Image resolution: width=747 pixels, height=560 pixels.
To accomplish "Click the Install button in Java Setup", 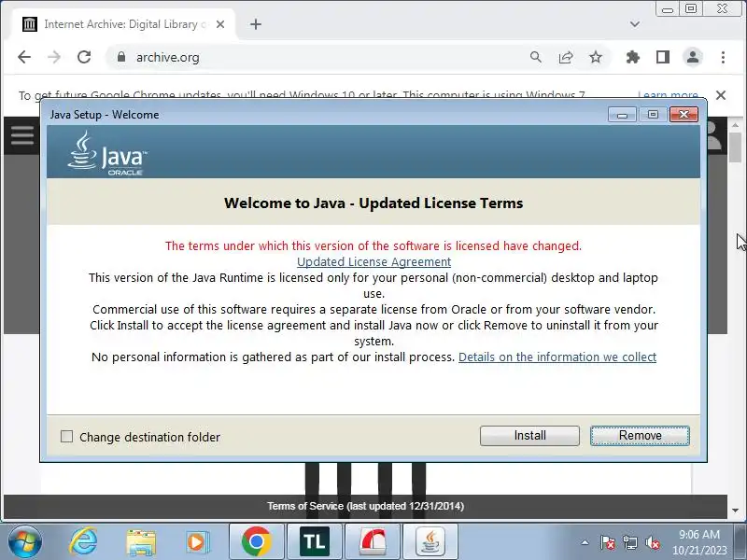I will click(529, 436).
